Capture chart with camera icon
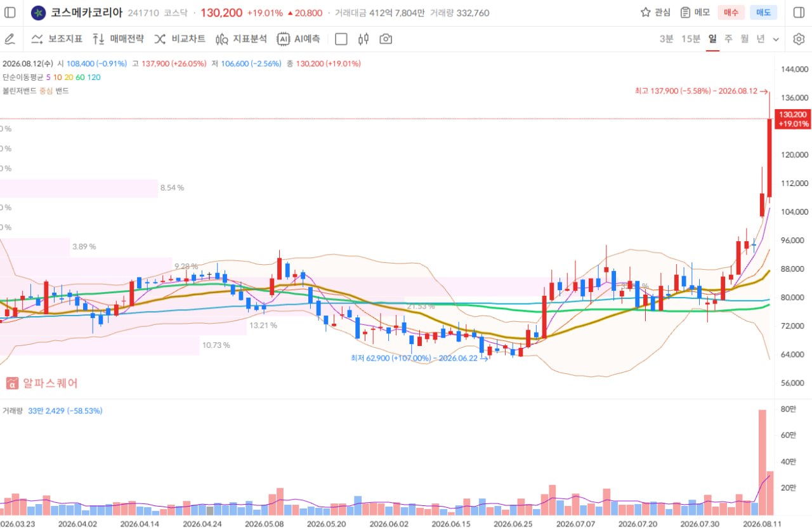This screenshot has height=532, width=812. click(386, 39)
